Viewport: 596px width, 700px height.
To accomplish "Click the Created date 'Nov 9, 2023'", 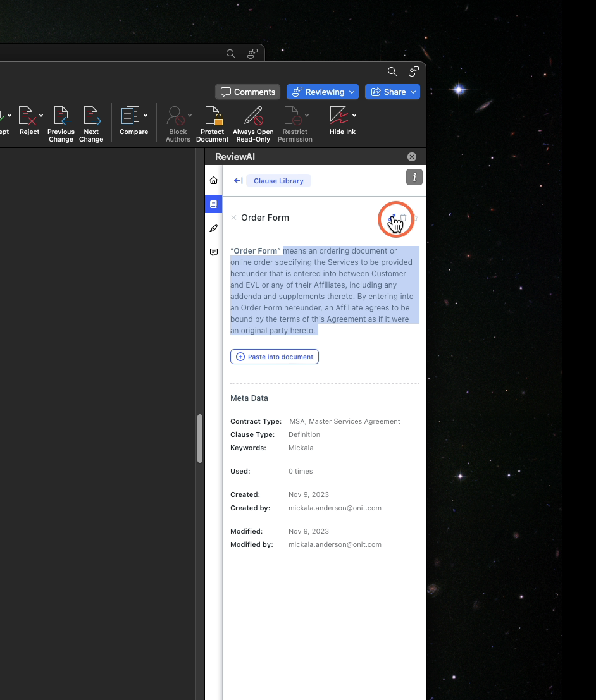I will click(309, 494).
